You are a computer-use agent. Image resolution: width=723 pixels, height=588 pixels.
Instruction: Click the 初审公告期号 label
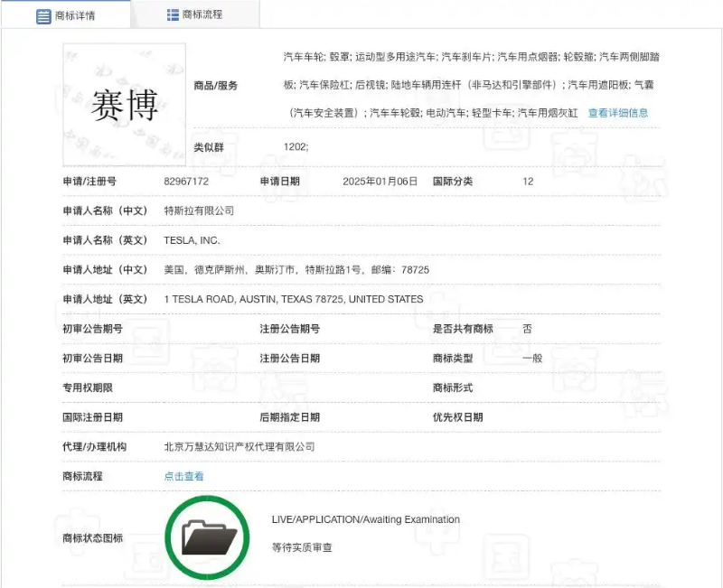[x=93, y=329]
